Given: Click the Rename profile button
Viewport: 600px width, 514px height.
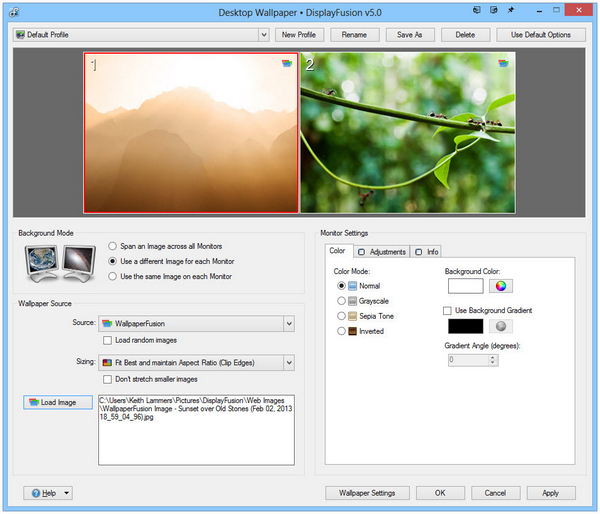Looking at the screenshot, I should [354, 35].
